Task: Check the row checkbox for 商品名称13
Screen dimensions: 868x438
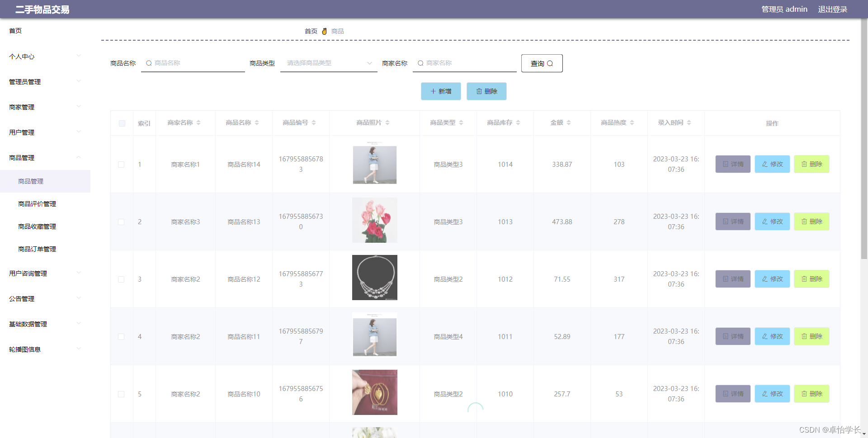Action: pos(121,222)
